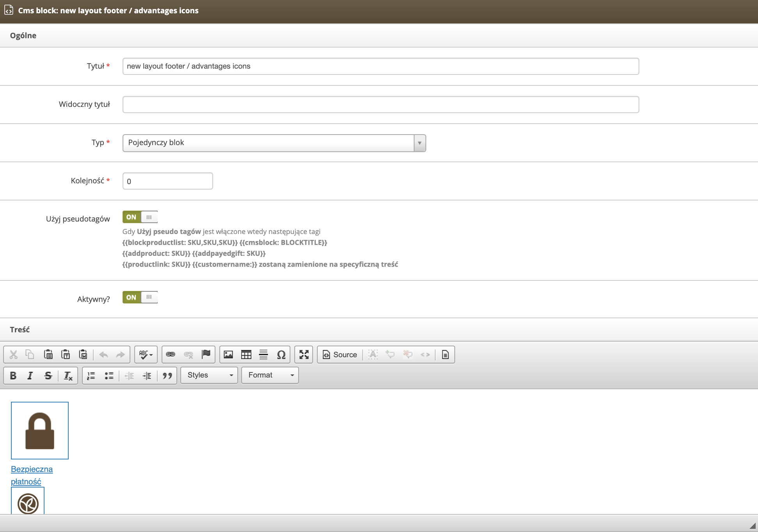This screenshot has height=532, width=758.
Task: Insert a horizontal line
Action: (x=263, y=355)
